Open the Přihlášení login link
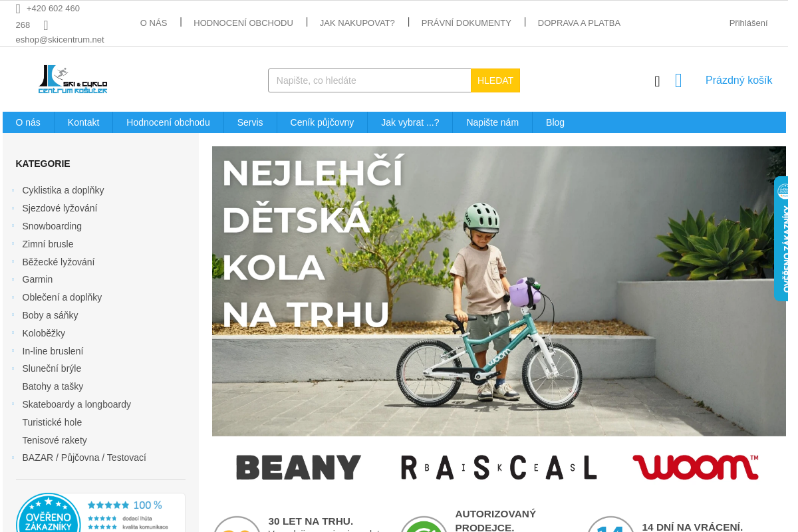 point(748,23)
